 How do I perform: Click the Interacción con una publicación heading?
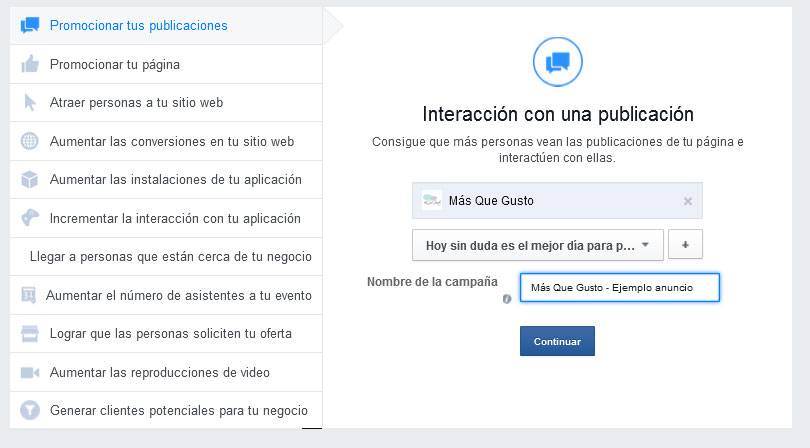click(558, 114)
